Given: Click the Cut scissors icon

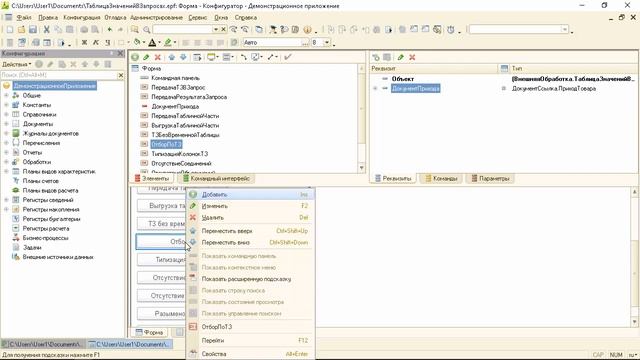Looking at the screenshot, I should pyautogui.click(x=47, y=29).
